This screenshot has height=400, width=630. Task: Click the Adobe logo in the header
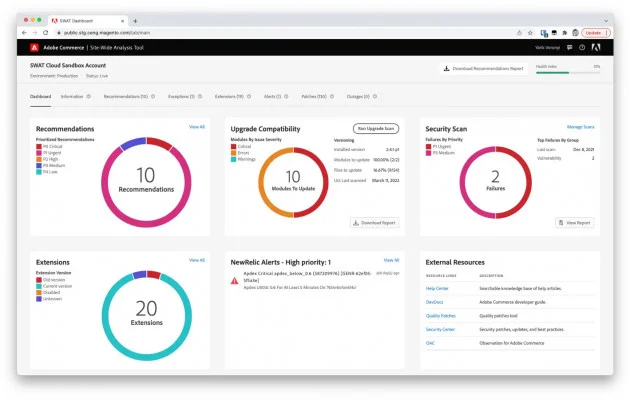34,46
